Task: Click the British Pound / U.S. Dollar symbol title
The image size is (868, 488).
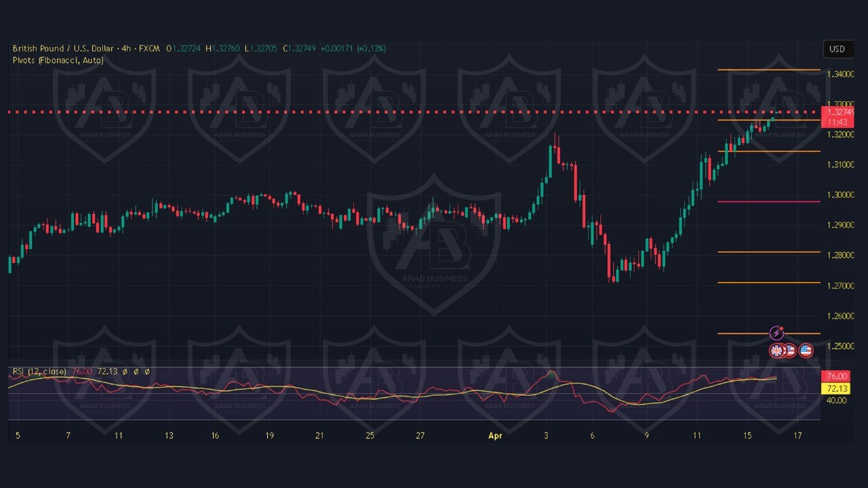Action: point(64,49)
